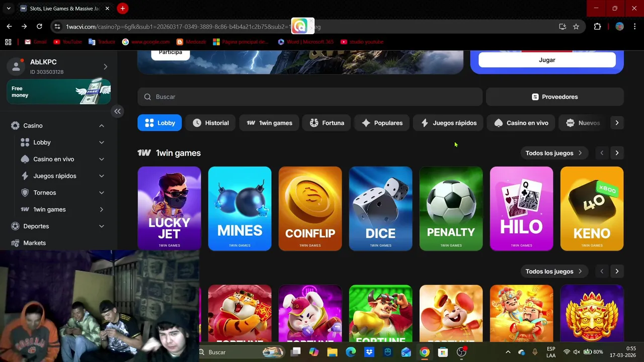Open OBS Studio from the taskbar
The image size is (644, 362).
461,352
